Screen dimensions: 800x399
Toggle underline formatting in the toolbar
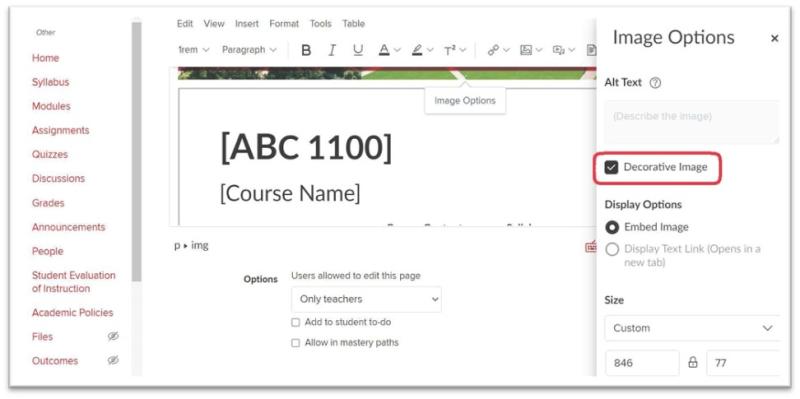[x=358, y=50]
